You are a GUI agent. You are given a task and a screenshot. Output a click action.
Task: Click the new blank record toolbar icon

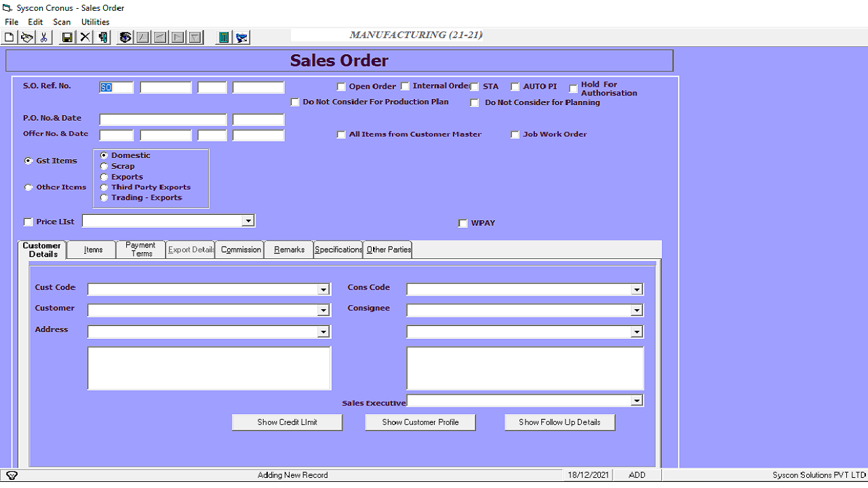[9, 37]
